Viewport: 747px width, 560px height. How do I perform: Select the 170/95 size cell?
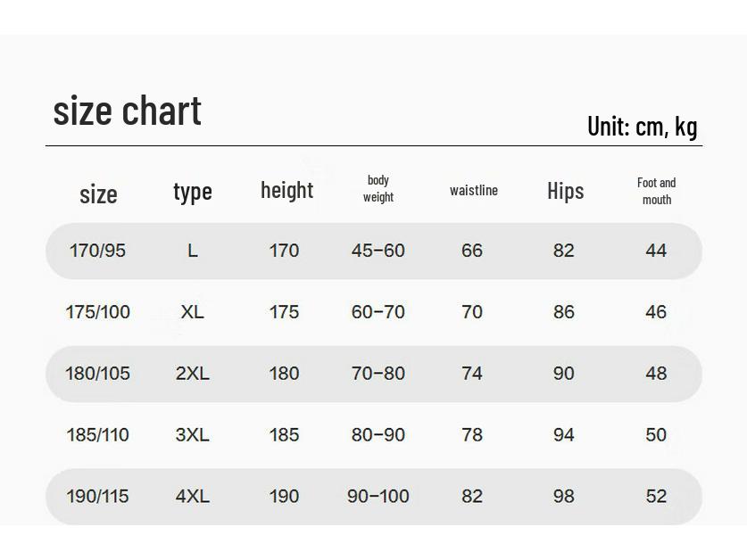click(97, 251)
